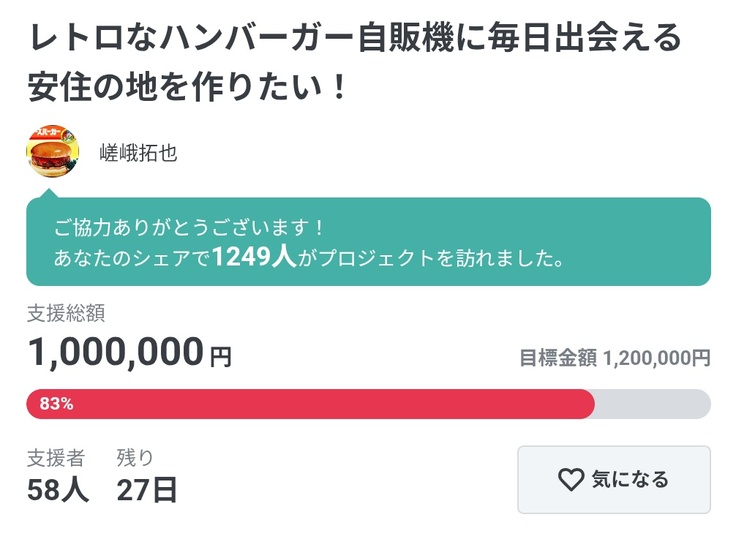Click the 83% label on the progress bar
Viewport: 736px width, 539px height.
coord(56,404)
